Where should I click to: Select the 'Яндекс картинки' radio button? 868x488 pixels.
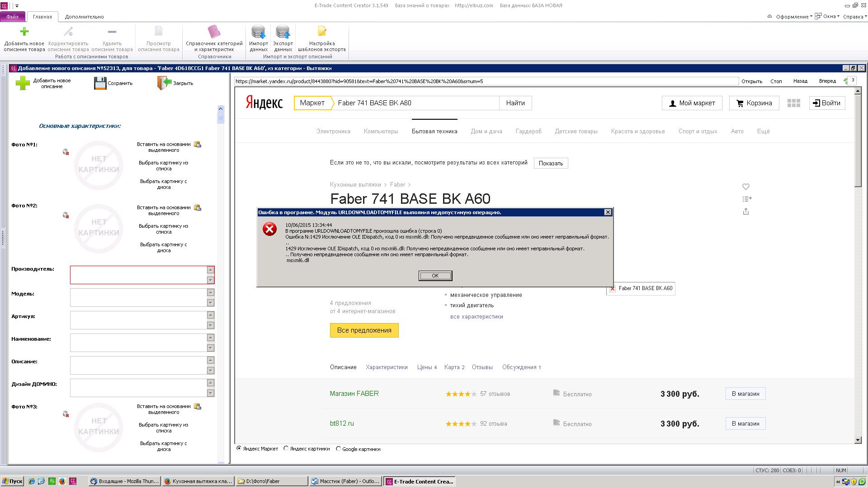click(x=286, y=449)
